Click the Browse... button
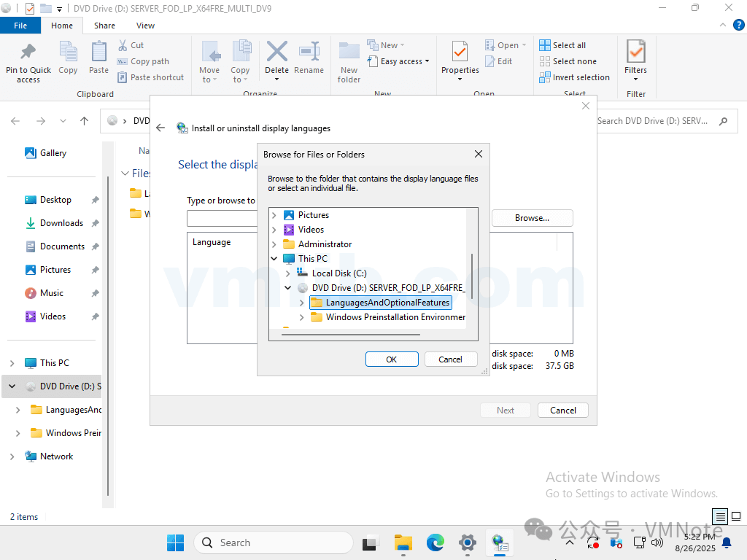The width and height of the screenshot is (747, 560). (x=532, y=218)
